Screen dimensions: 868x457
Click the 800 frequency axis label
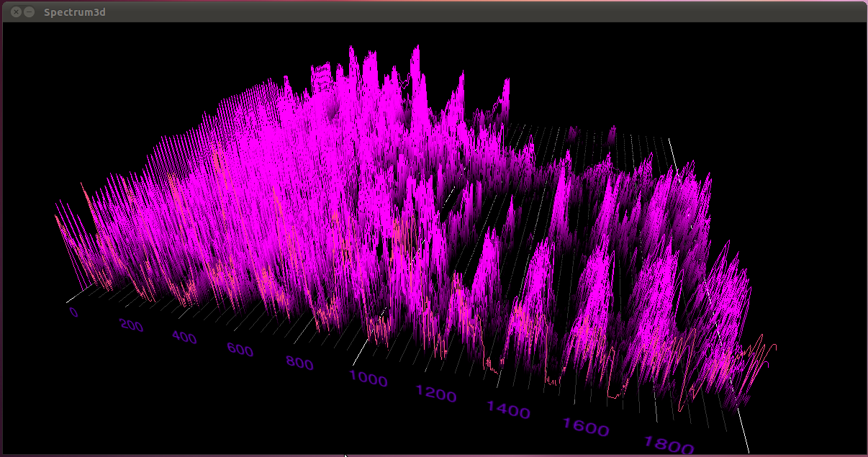click(x=299, y=363)
